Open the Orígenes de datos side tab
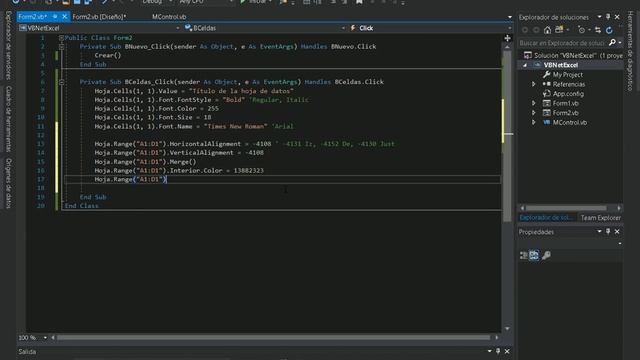Screen dimensions: 640x360 [8, 183]
